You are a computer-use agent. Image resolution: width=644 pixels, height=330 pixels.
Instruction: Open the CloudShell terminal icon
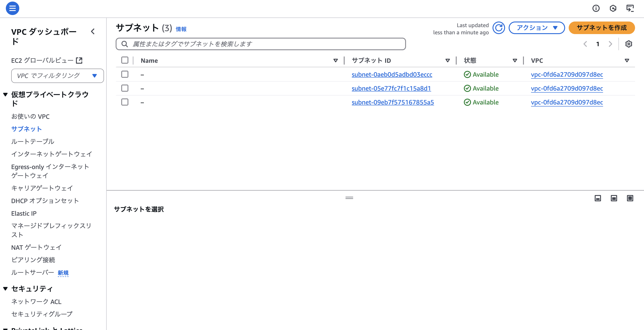click(630, 9)
